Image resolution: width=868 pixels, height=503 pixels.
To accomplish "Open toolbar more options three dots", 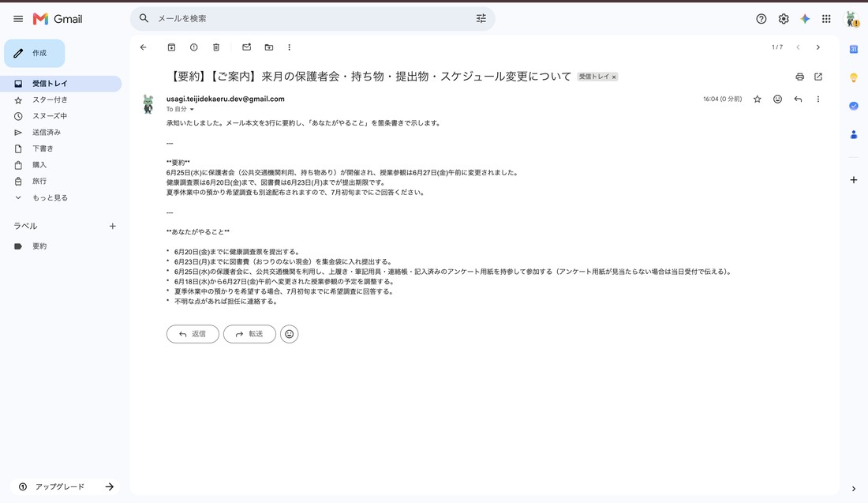I will pos(289,47).
